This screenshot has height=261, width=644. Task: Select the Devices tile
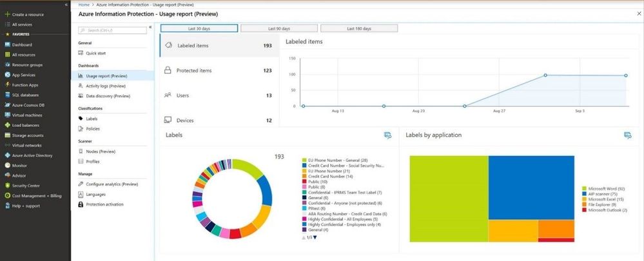[x=220, y=119]
